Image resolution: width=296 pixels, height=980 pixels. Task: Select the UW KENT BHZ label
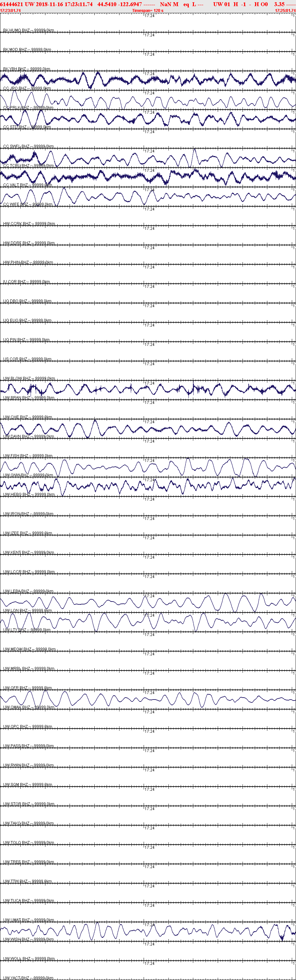(28, 553)
